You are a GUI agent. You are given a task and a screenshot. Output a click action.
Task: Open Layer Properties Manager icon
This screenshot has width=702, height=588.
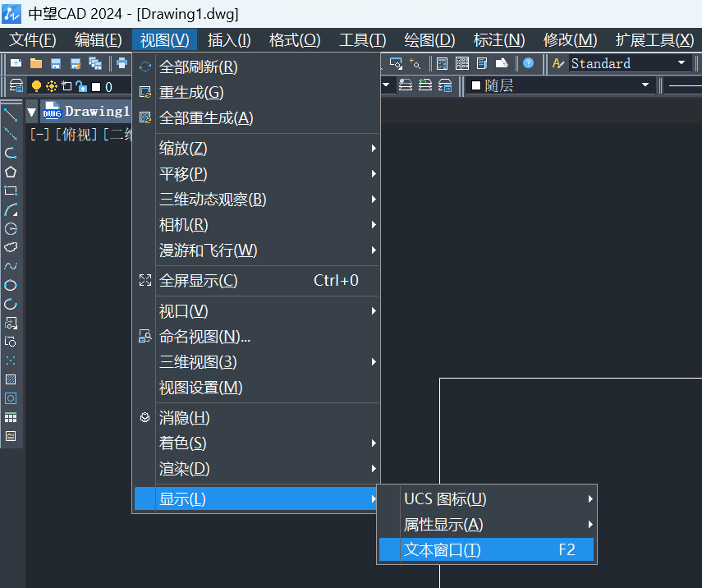[x=15, y=86]
